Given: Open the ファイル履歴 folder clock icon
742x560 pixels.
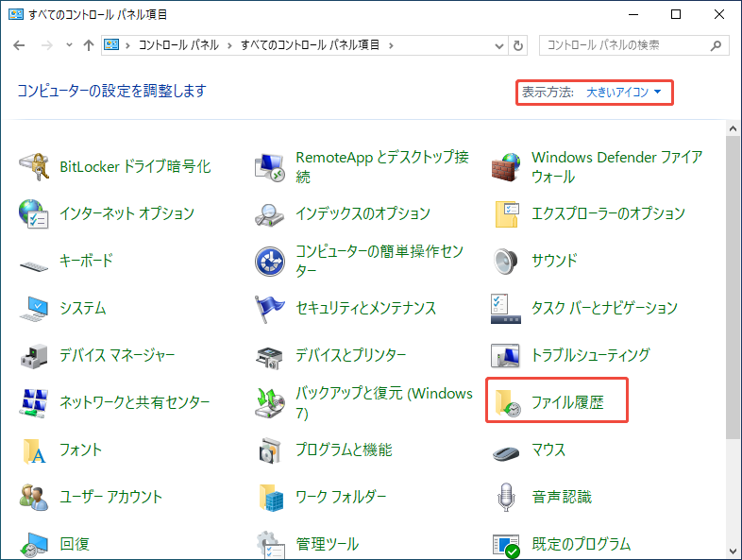Looking at the screenshot, I should (x=507, y=403).
